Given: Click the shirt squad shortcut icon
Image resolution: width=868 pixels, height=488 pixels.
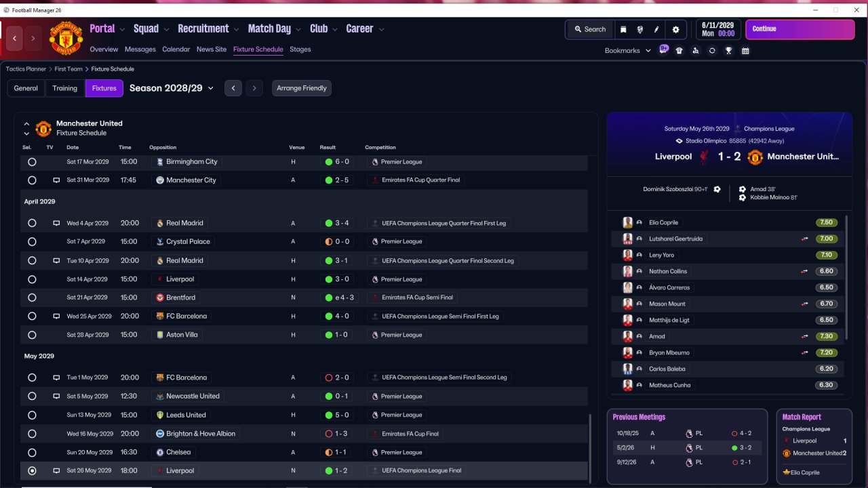Looking at the screenshot, I should click(x=679, y=51).
